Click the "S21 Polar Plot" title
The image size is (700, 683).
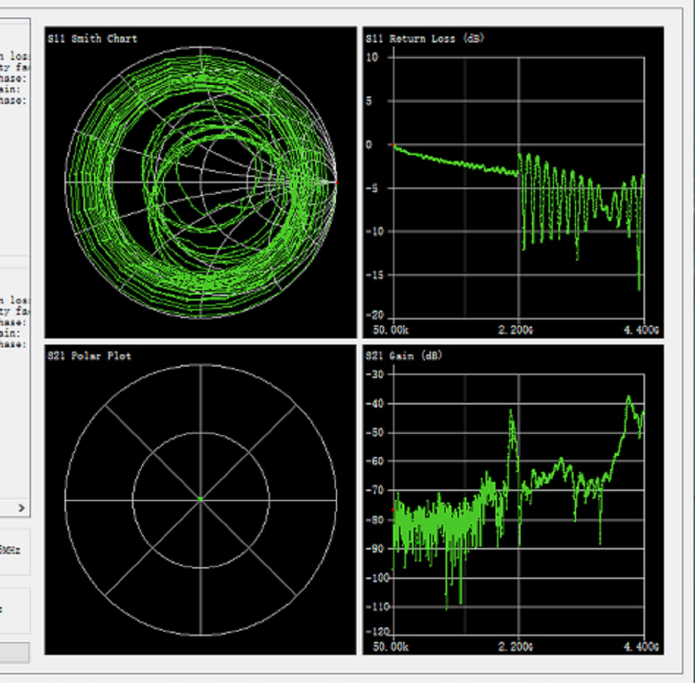click(x=89, y=356)
